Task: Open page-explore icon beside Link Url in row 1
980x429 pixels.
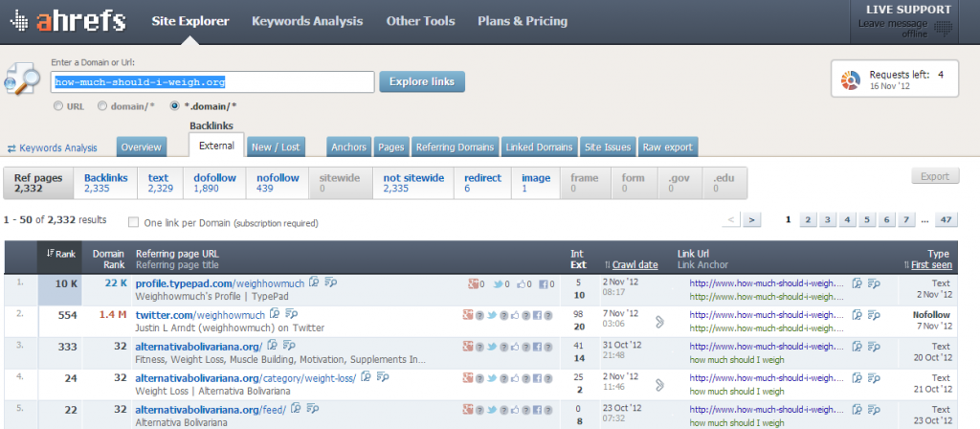Action: coord(857,282)
